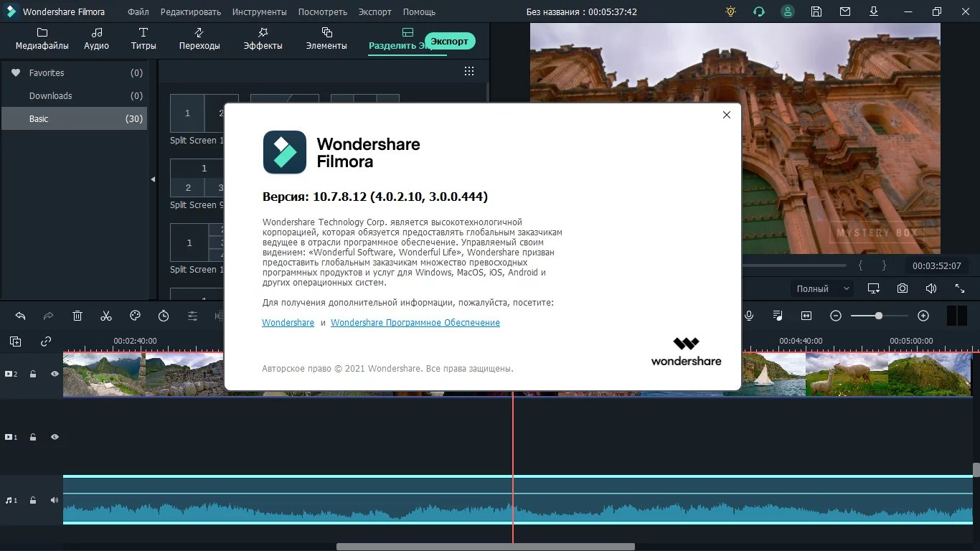Open the Полный preview quality dropdown
This screenshot has height=551, width=980.
[823, 288]
